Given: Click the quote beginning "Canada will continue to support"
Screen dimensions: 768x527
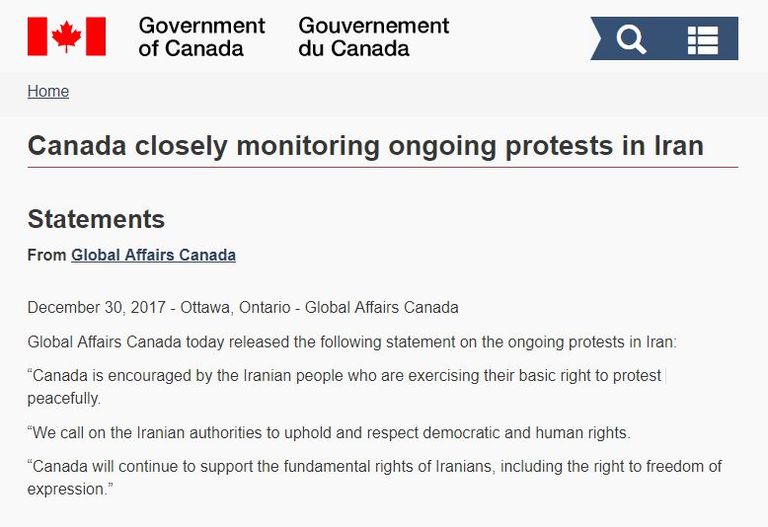Looking at the screenshot, I should [x=374, y=467].
